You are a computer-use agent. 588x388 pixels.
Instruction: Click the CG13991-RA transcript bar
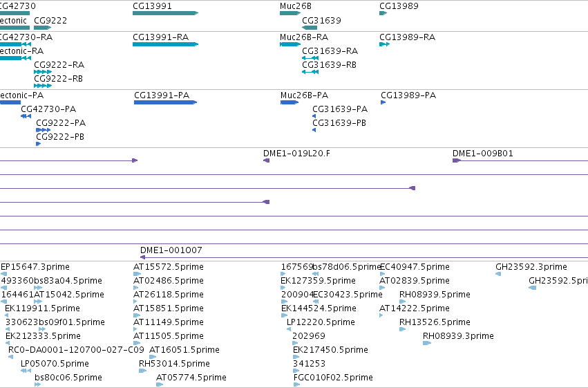coord(165,44)
